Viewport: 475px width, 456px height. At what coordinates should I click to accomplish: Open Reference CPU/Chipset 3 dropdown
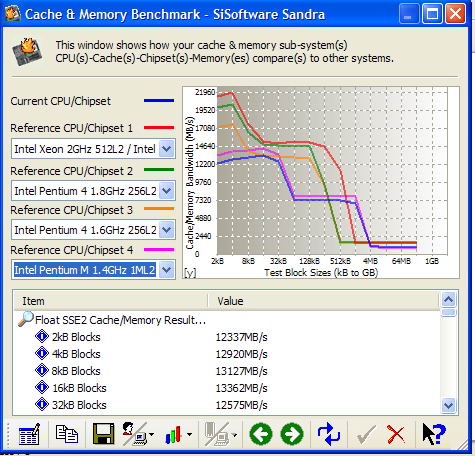[166, 230]
